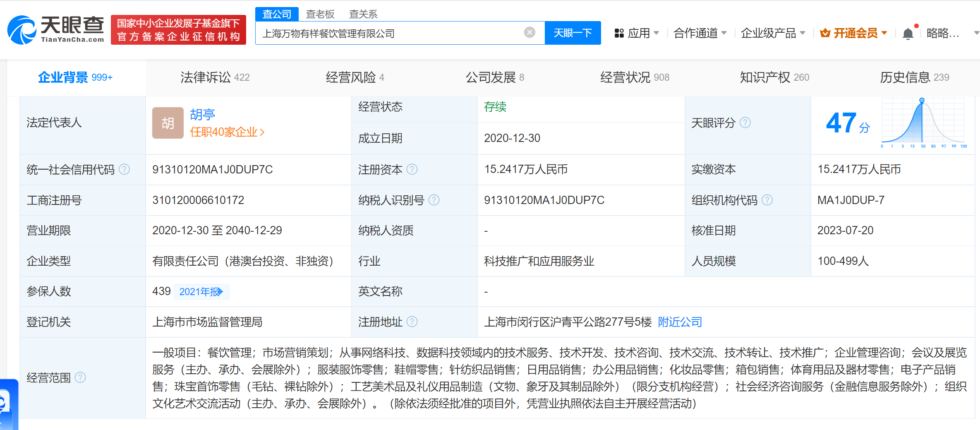Click help icon next to 纳税人识别号
980x430 pixels.
tap(434, 200)
